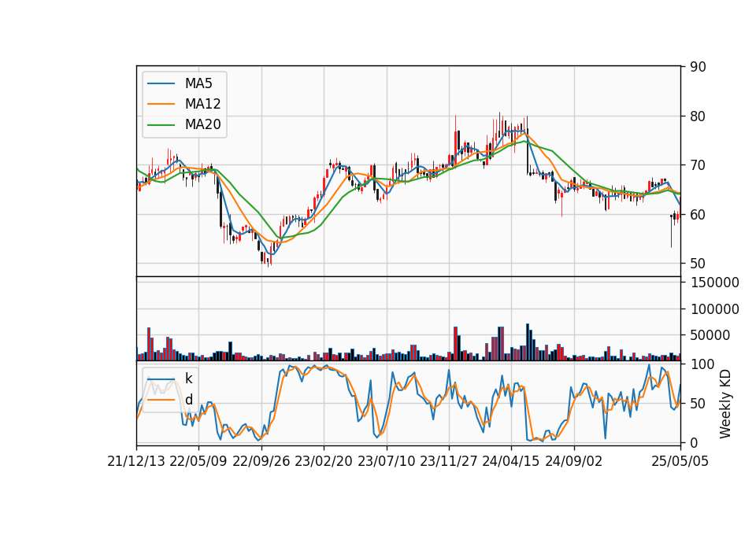Click the d legend label in KD panel
The image size is (756, 543).
click(189, 400)
